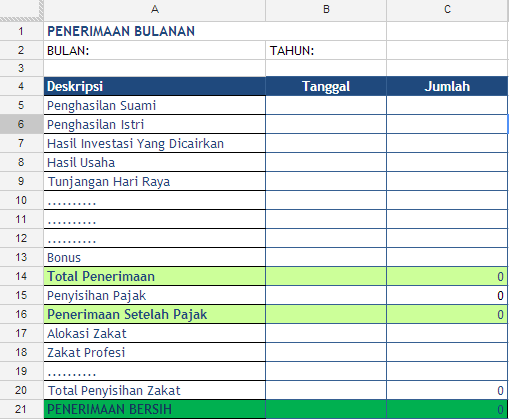
Task: Click the Penghasilan Suami cell
Action: tap(155, 105)
